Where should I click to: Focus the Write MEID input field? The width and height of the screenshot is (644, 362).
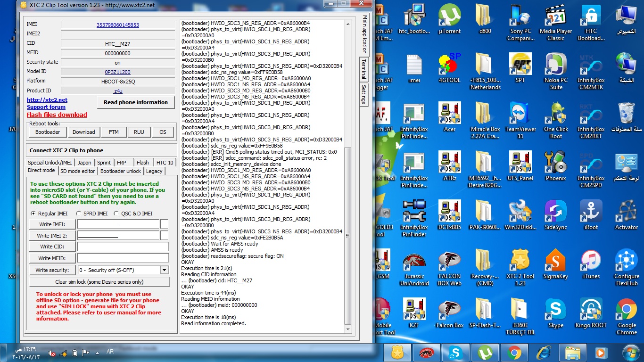click(123, 258)
